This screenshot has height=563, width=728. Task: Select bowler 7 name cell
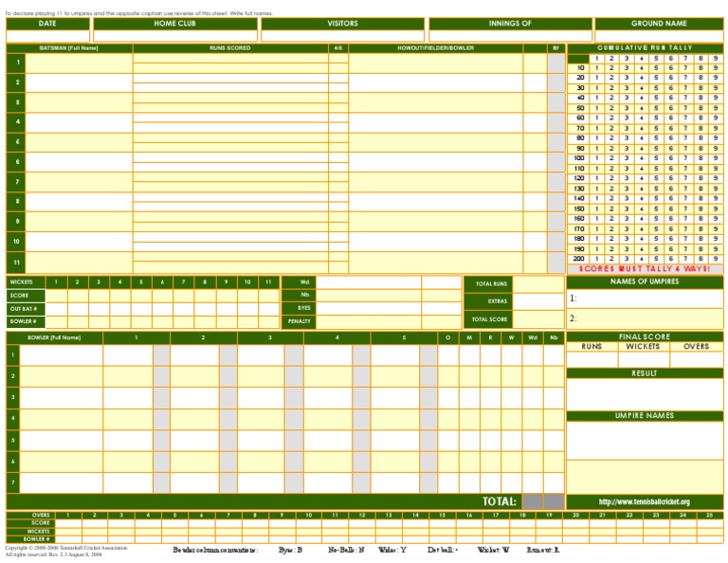click(x=62, y=482)
